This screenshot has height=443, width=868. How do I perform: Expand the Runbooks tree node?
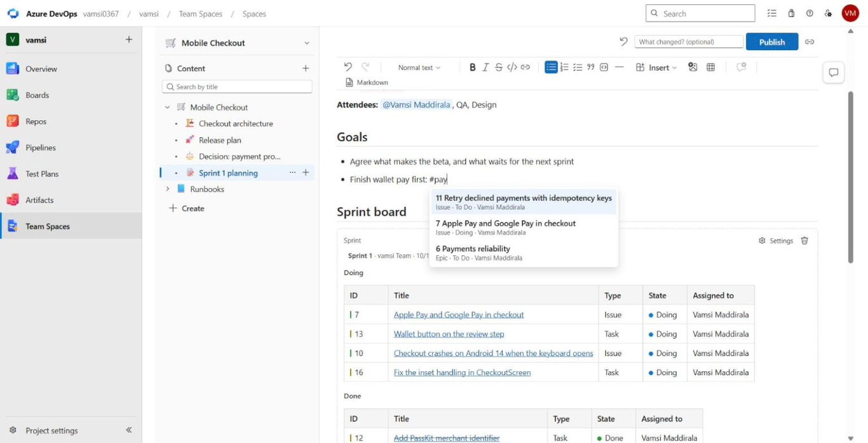coord(168,189)
